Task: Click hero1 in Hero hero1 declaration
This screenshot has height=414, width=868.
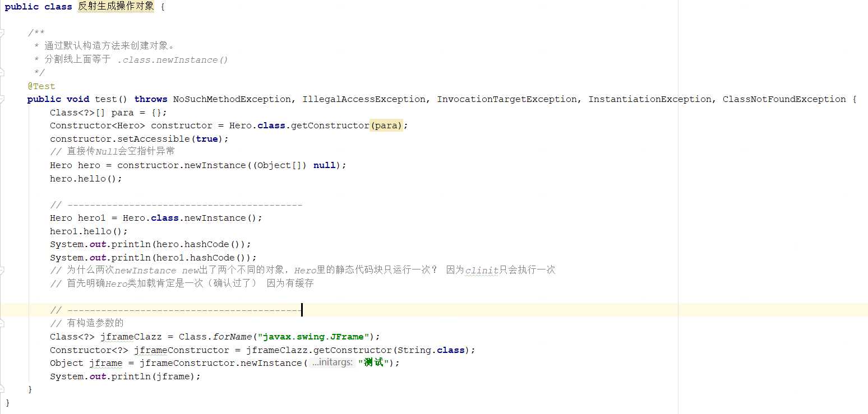Action: pos(92,218)
